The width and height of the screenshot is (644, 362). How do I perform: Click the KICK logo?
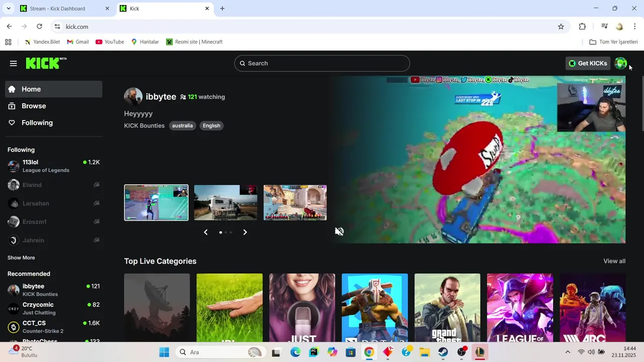(46, 63)
